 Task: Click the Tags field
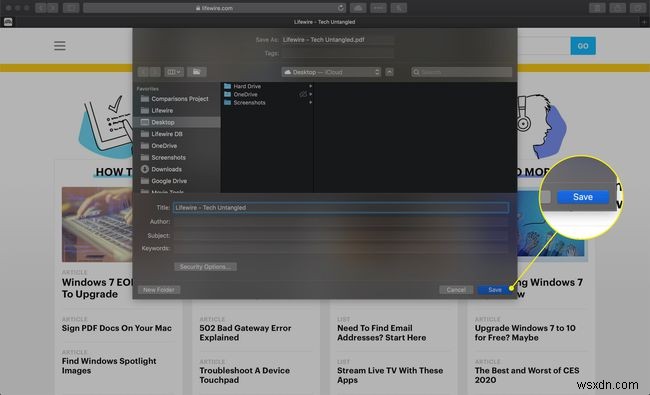point(337,53)
